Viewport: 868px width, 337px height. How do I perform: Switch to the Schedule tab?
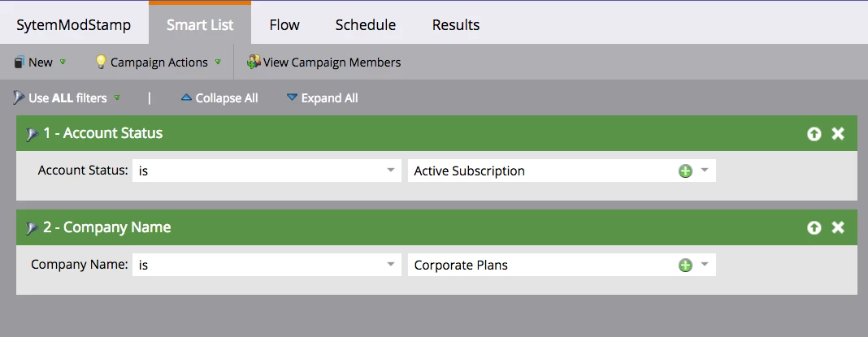tap(365, 25)
